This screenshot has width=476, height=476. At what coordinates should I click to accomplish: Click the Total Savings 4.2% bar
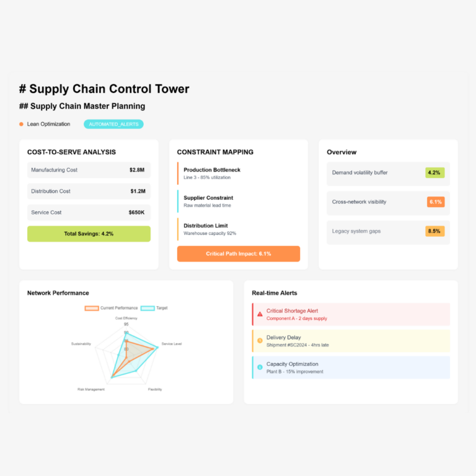89,234
